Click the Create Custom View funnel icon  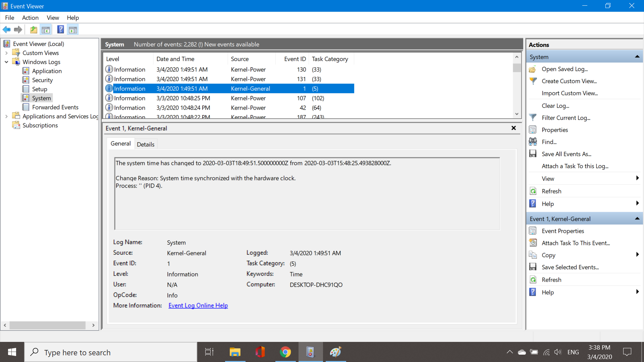pos(533,81)
